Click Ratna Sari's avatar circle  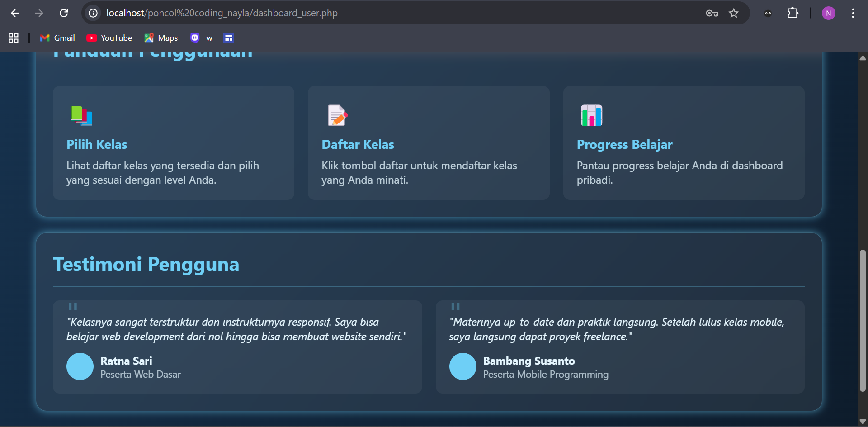[80, 366]
